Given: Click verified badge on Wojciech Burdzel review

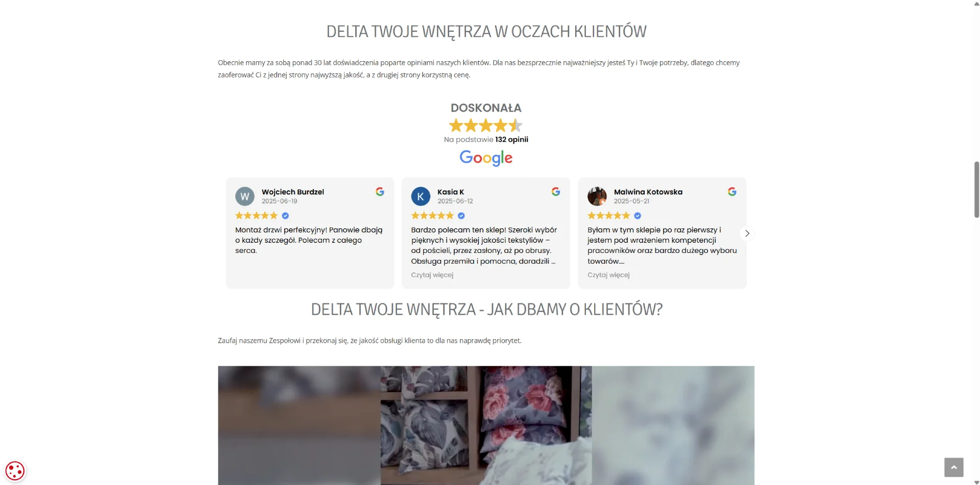Looking at the screenshot, I should [x=285, y=216].
